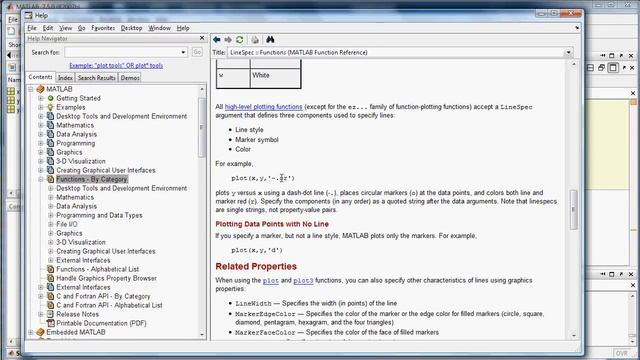640x360 pixels.
Task: Open the Favorites menu
Action: point(103,28)
